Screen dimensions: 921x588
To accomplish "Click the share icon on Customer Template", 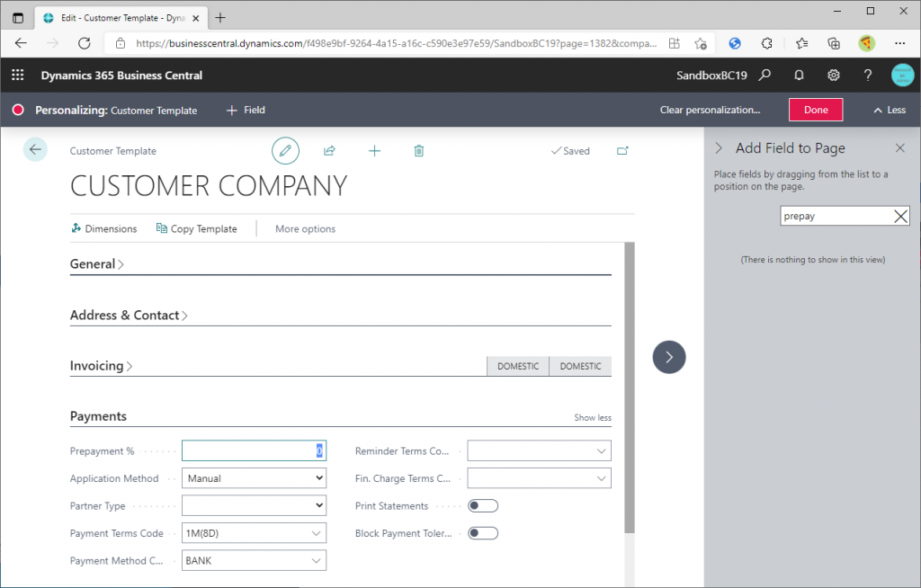I will click(x=329, y=151).
